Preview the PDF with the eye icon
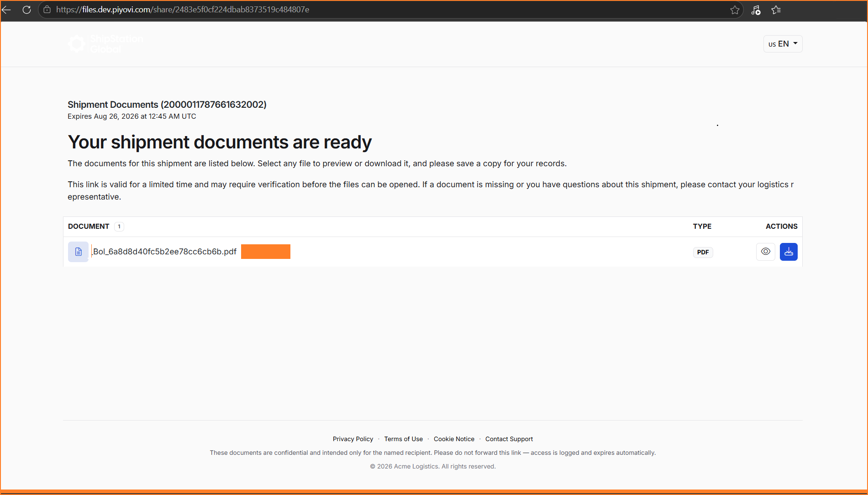 tap(766, 252)
